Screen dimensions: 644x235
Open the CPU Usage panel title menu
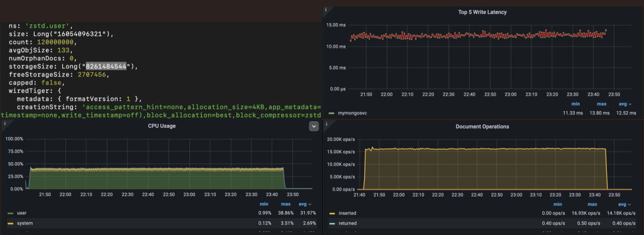tap(162, 126)
